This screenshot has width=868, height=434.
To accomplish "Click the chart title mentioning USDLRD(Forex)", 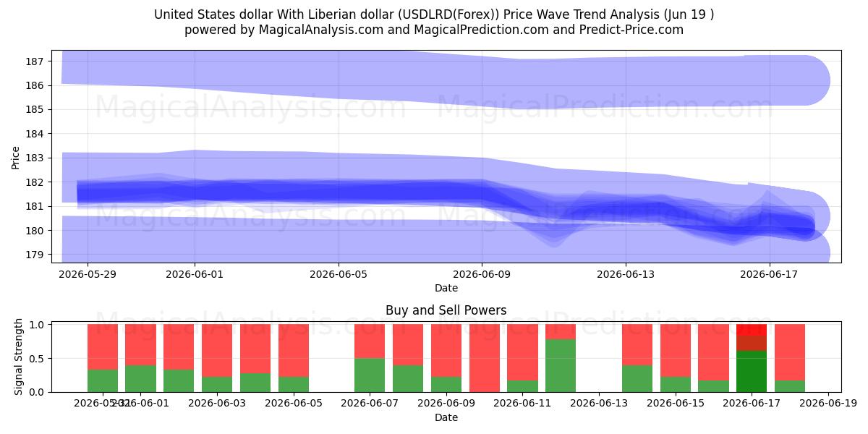I will [x=434, y=14].
